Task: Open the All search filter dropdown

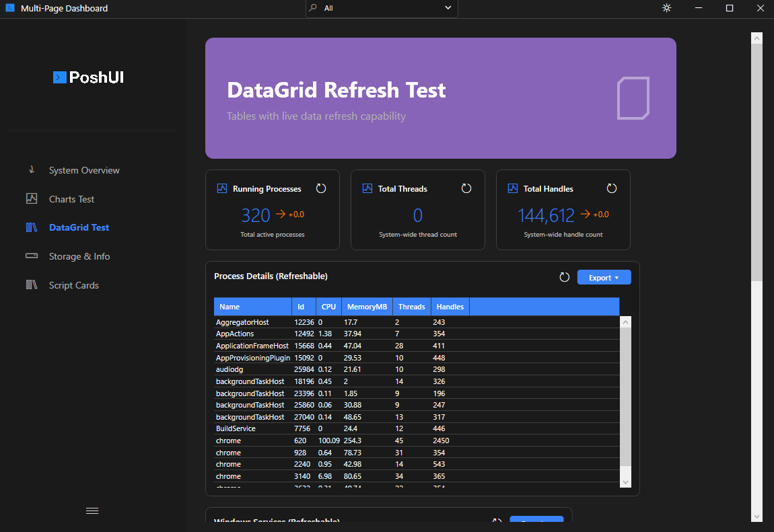Action: [x=382, y=8]
